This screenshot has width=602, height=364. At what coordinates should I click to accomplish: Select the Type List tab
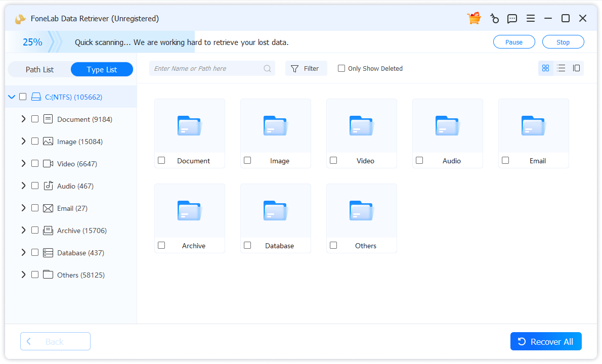tap(102, 70)
